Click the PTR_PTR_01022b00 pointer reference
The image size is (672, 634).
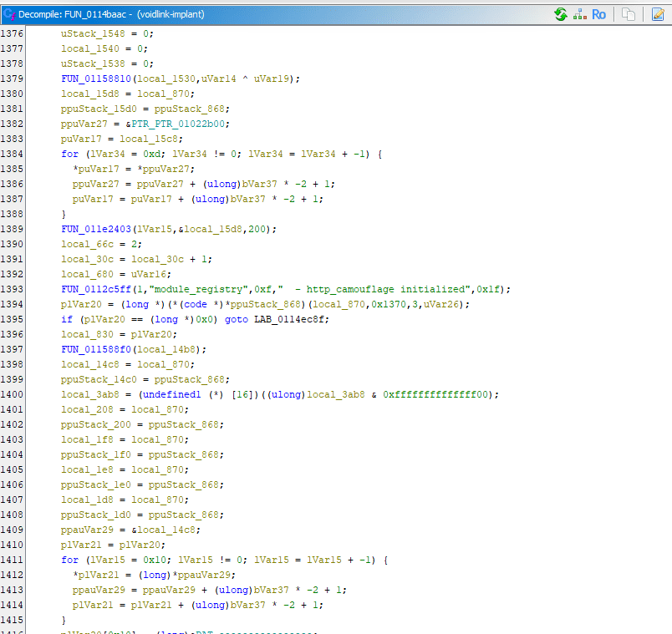click(x=178, y=124)
